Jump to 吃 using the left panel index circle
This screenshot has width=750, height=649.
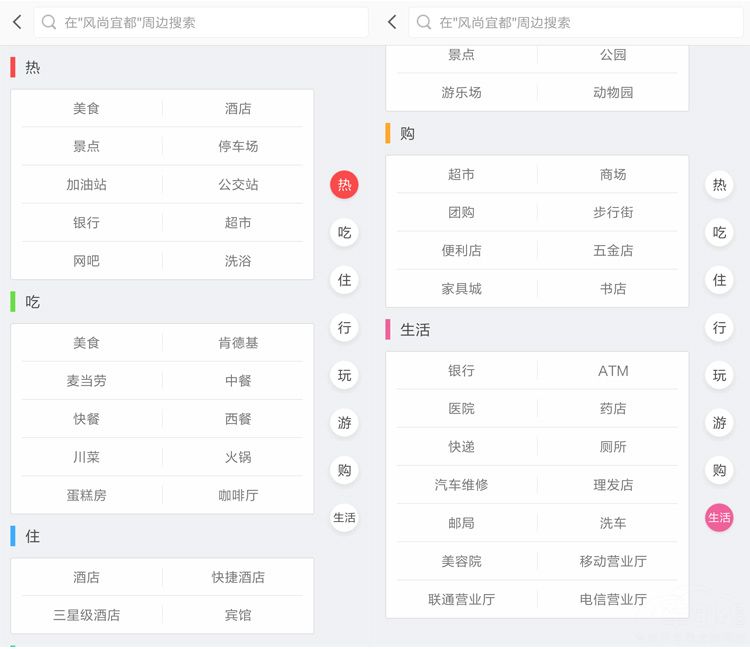(x=344, y=233)
